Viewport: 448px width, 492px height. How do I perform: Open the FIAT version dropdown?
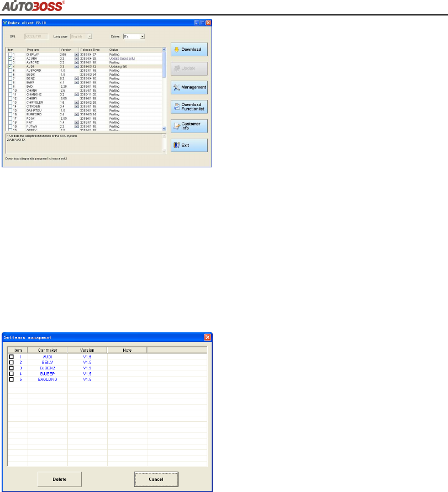76,123
